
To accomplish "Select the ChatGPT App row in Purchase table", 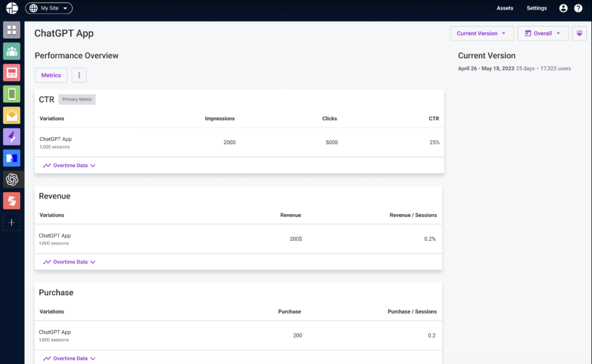I will click(238, 336).
